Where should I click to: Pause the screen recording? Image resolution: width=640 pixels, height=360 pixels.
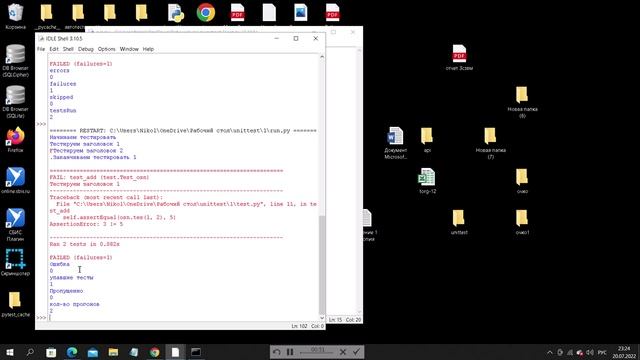tap(290, 352)
